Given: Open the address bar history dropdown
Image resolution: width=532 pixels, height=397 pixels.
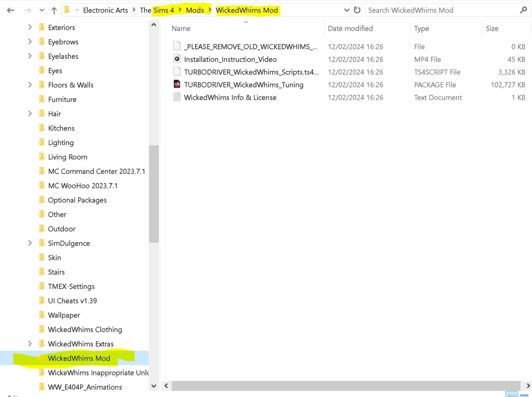Looking at the screenshot, I should coord(346,10).
